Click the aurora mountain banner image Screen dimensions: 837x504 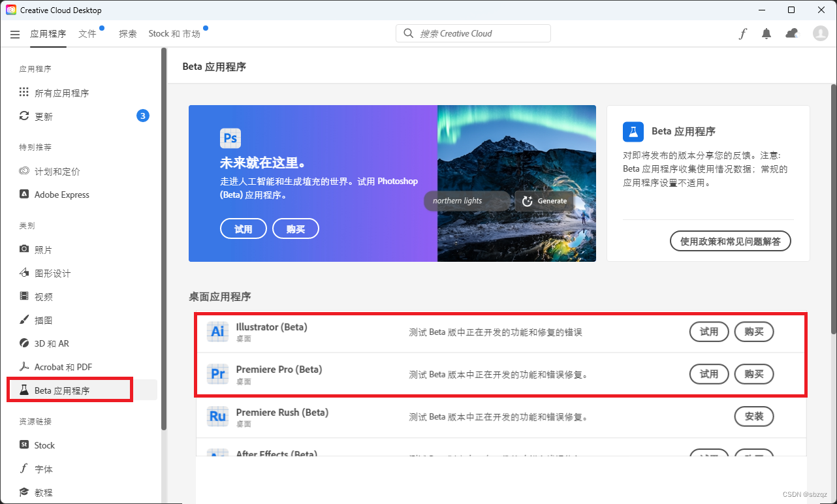pos(516,183)
